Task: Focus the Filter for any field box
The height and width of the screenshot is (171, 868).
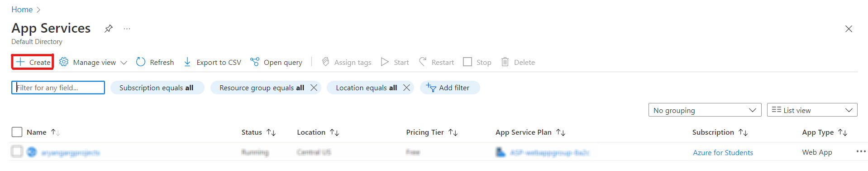Action: (x=58, y=88)
